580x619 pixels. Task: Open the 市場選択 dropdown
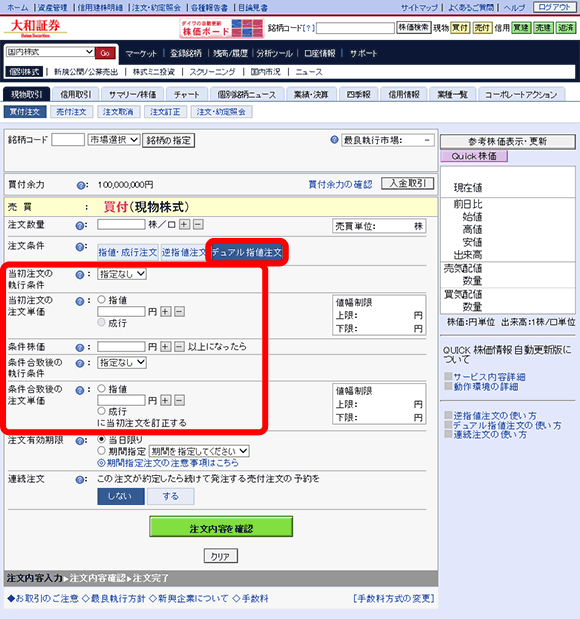point(114,140)
